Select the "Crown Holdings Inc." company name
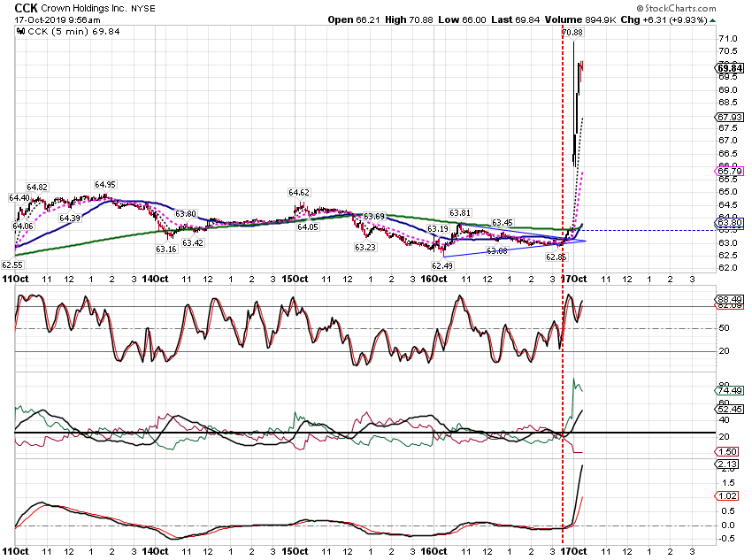 tap(84, 8)
